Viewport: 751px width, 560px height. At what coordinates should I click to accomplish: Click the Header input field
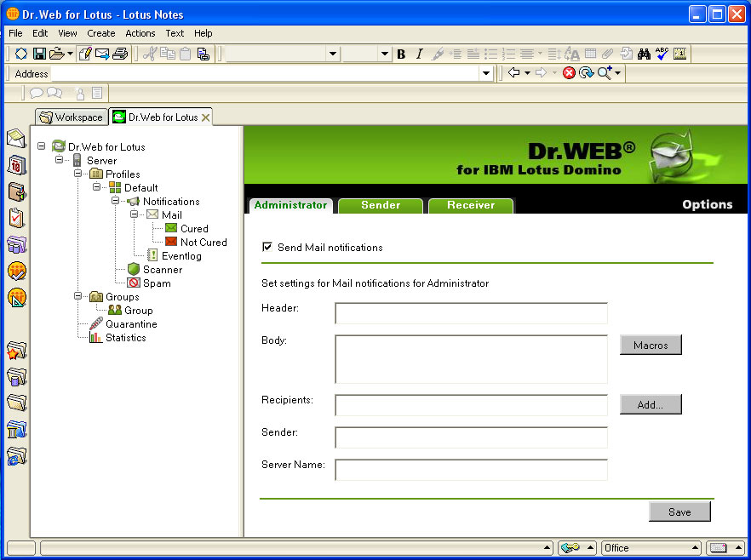pos(472,313)
